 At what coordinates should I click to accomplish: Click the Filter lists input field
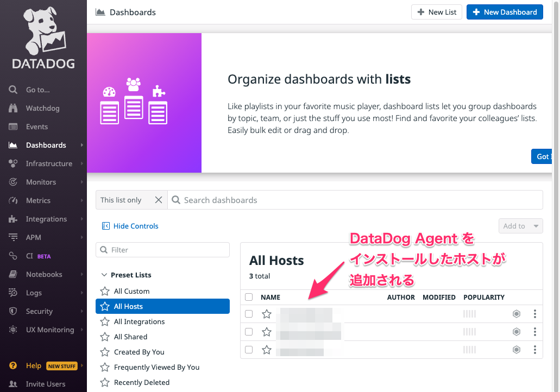tap(162, 250)
